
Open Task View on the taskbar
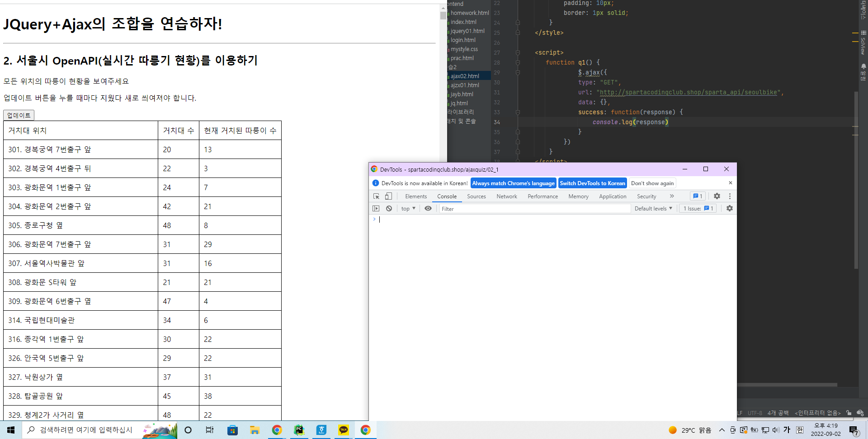(210, 430)
